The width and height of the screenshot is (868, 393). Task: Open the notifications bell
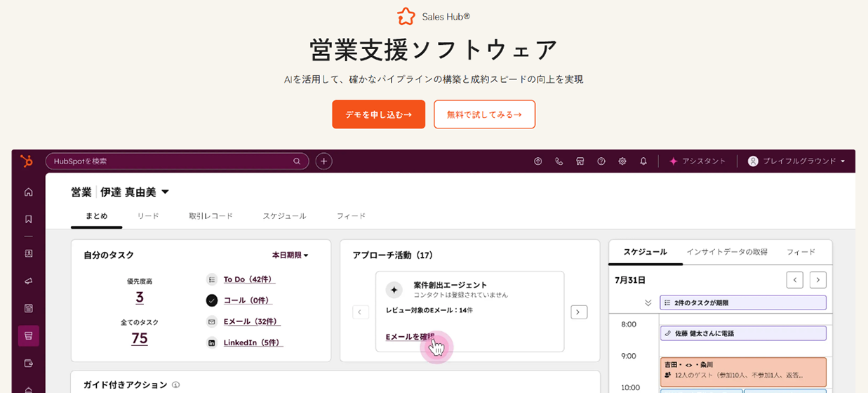[643, 161]
